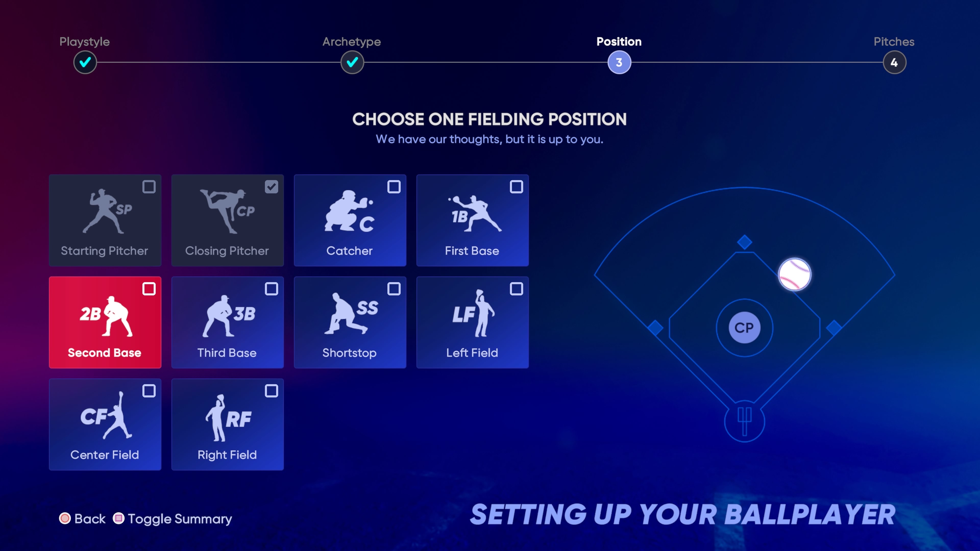The width and height of the screenshot is (980, 551).
Task: Select the Shortstop position icon
Action: 350,322
